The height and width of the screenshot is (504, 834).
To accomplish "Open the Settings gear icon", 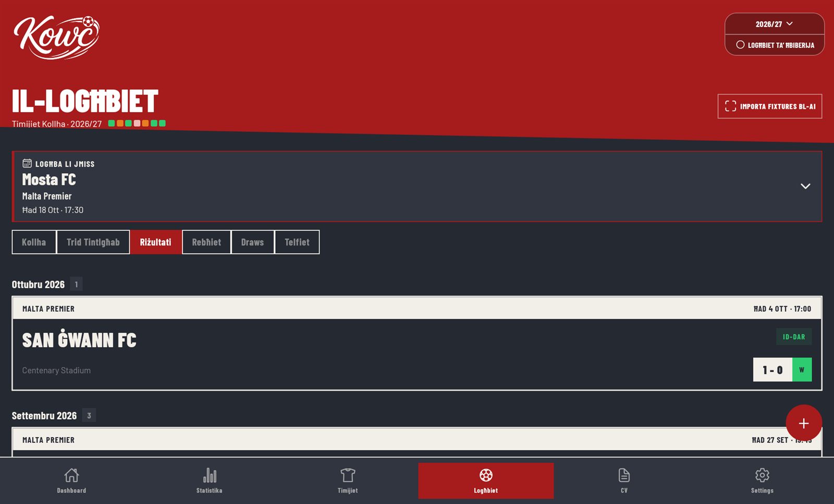I will 762,475.
